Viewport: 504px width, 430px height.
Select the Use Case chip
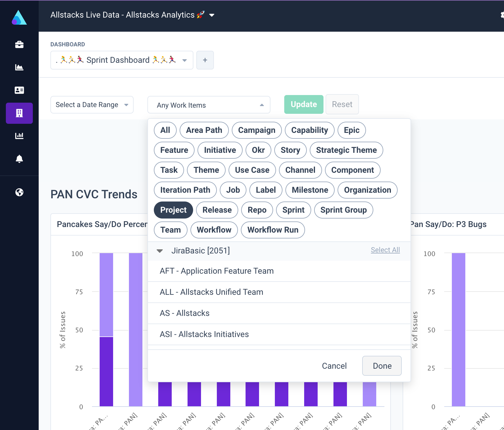coord(252,170)
